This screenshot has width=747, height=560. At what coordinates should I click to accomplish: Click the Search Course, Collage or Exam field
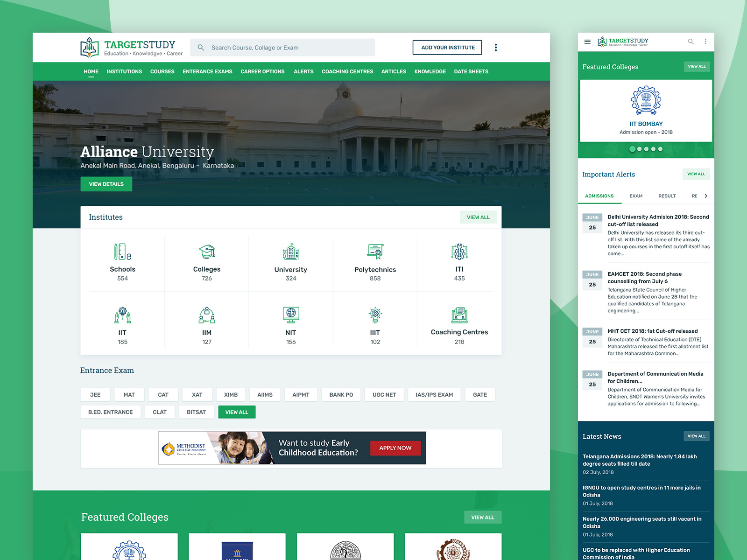(x=282, y=47)
